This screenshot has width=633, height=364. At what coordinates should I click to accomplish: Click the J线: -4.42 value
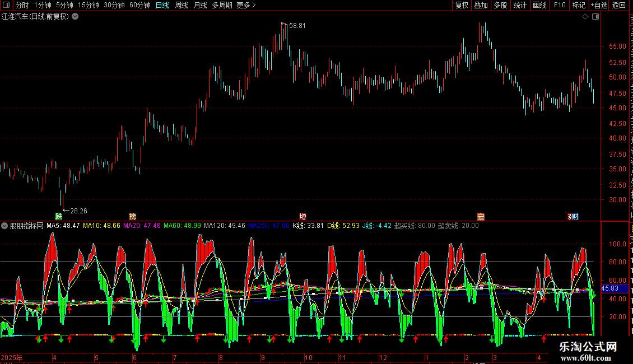pyautogui.click(x=376, y=226)
